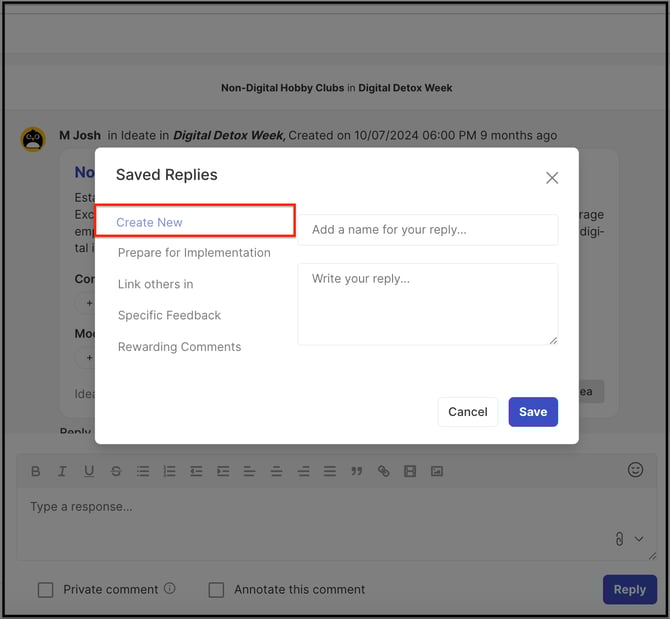670x619 pixels.
Task: Choose the Prepare for Implementation reply
Action: 194,253
